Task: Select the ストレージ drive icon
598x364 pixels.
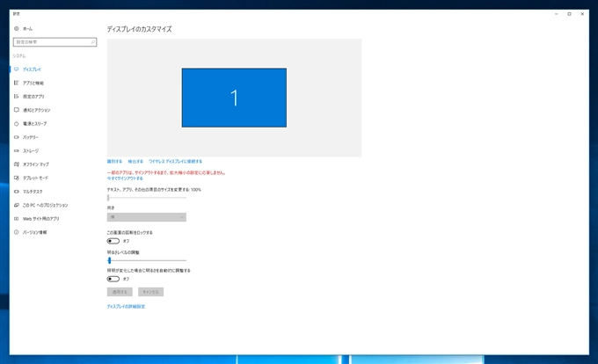Action: click(x=17, y=150)
